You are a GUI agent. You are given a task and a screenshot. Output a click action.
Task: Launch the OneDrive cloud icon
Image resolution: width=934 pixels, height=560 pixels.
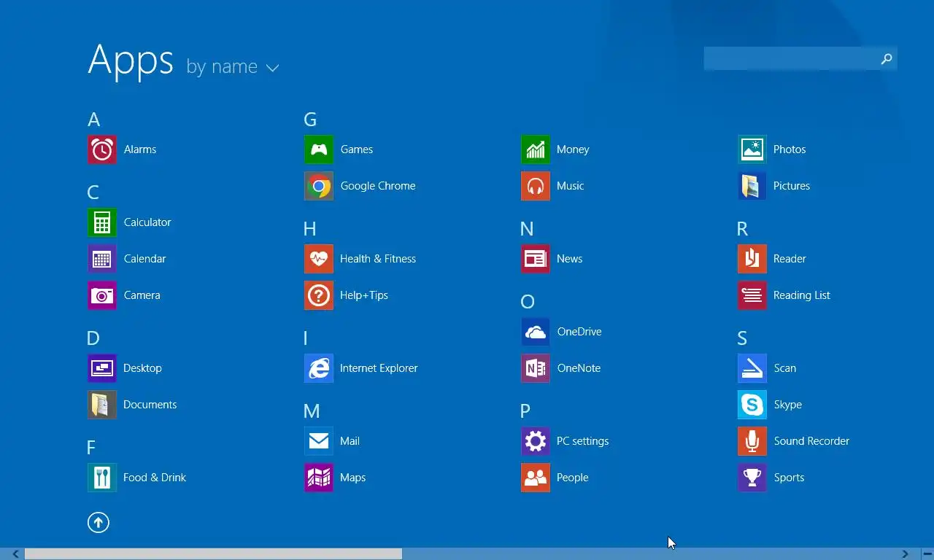[536, 332]
